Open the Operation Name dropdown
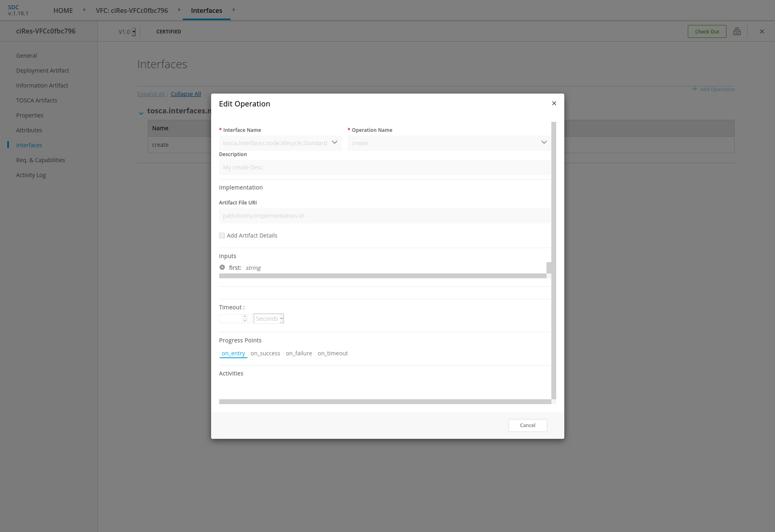The height and width of the screenshot is (532, 775). (449, 143)
